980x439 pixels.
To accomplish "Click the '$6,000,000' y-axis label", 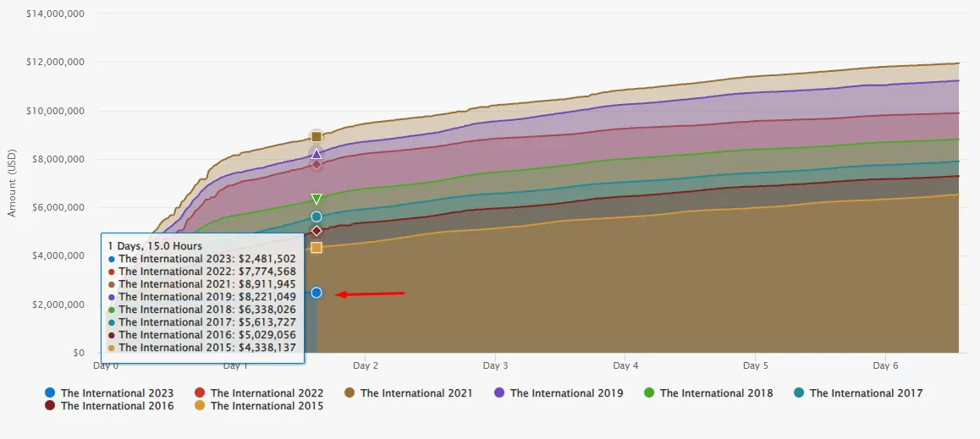I will [58, 207].
